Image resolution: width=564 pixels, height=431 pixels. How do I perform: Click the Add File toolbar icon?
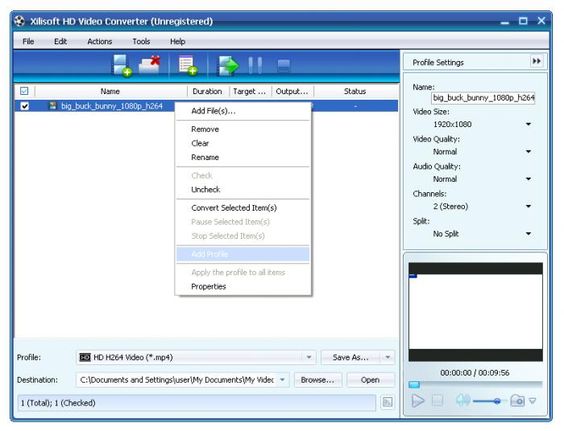[x=122, y=65]
